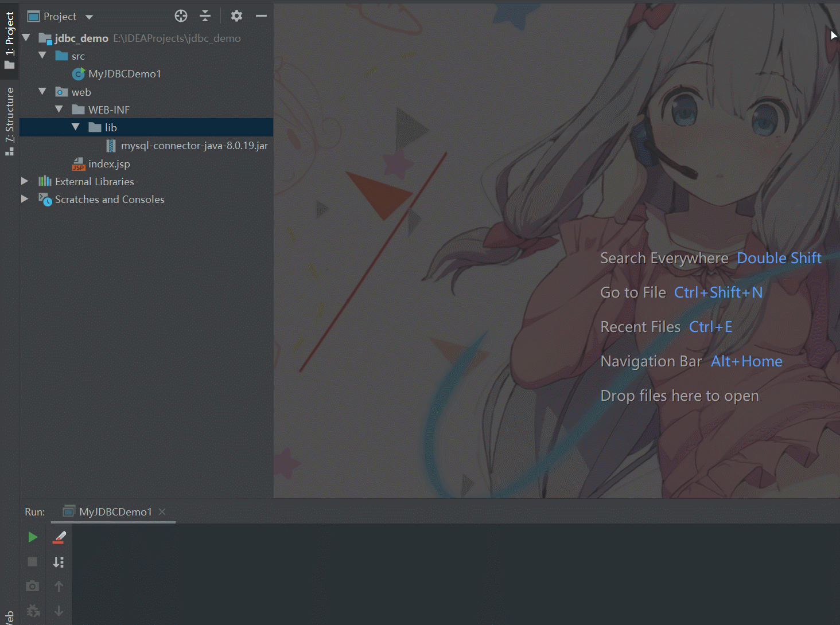The height and width of the screenshot is (625, 840).
Task: Click the index.jsp file icon
Action: click(79, 164)
